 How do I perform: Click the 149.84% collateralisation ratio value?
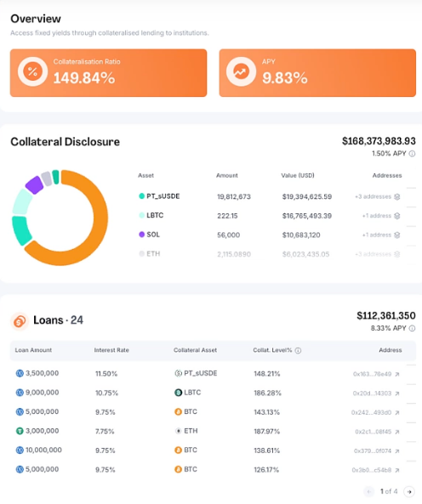84,78
